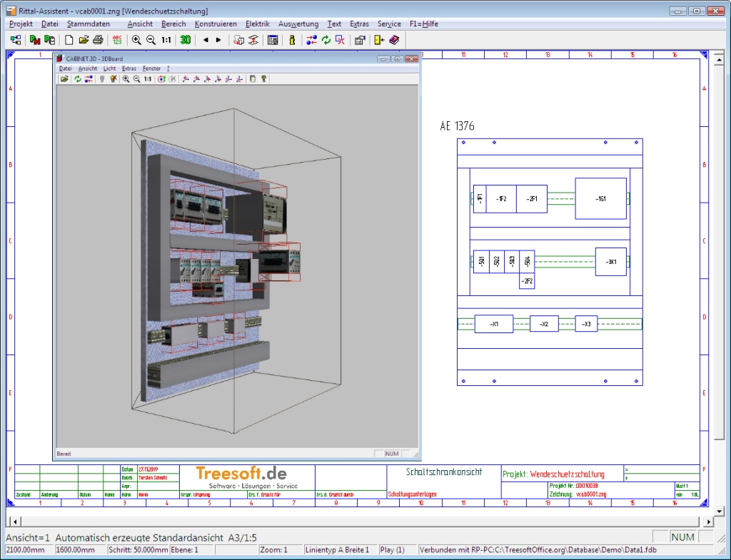Select component -1G1 in cabinet layout

(600, 198)
